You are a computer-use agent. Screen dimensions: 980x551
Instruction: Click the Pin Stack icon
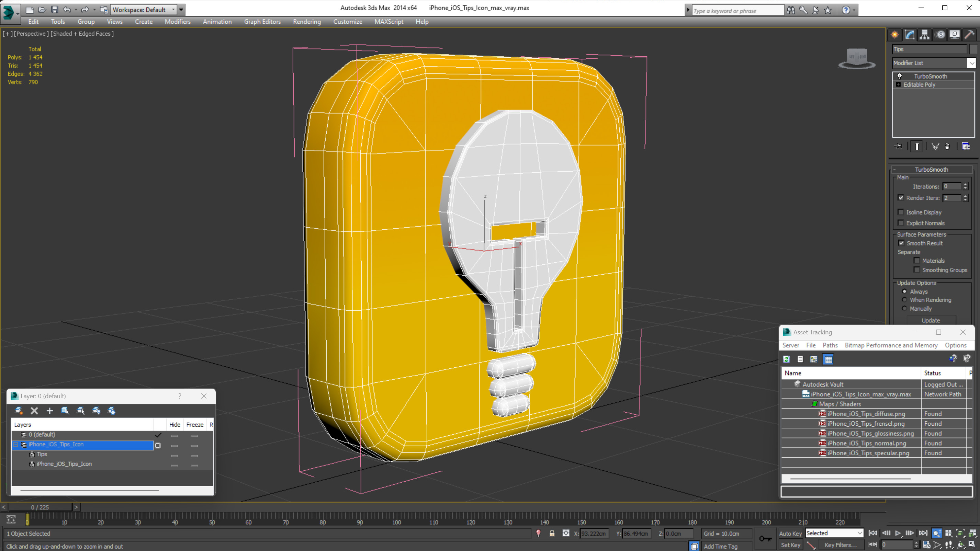point(899,146)
